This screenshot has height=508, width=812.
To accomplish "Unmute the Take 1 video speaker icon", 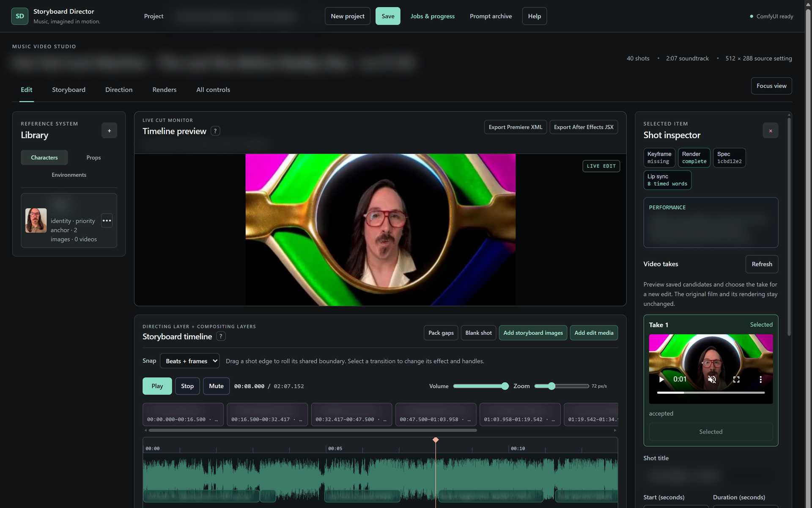I will [x=712, y=379].
